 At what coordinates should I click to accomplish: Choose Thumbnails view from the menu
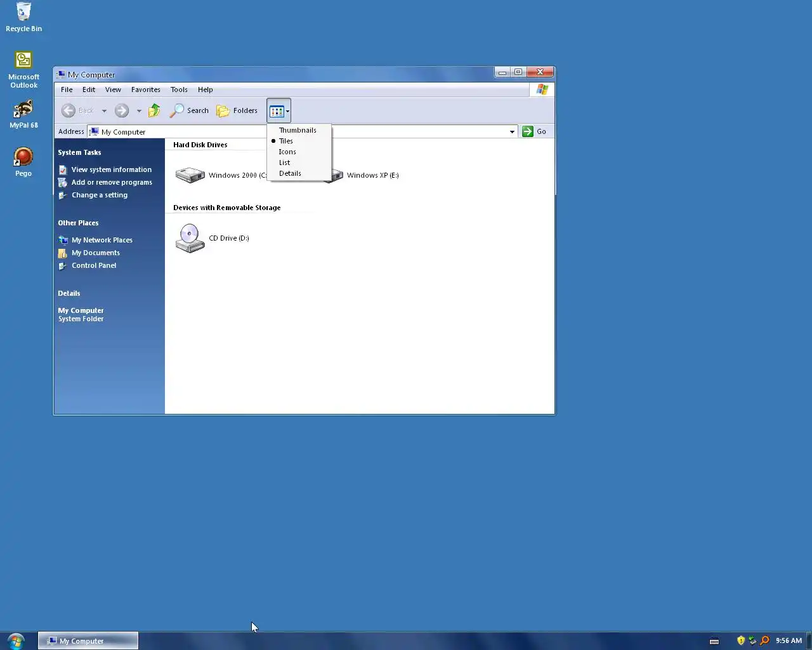[x=298, y=130]
